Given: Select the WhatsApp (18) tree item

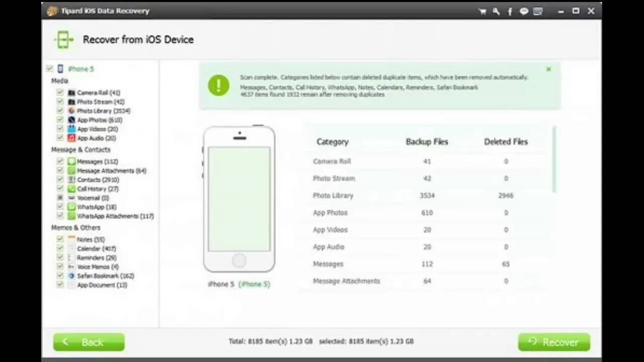Looking at the screenshot, I should (x=97, y=207).
